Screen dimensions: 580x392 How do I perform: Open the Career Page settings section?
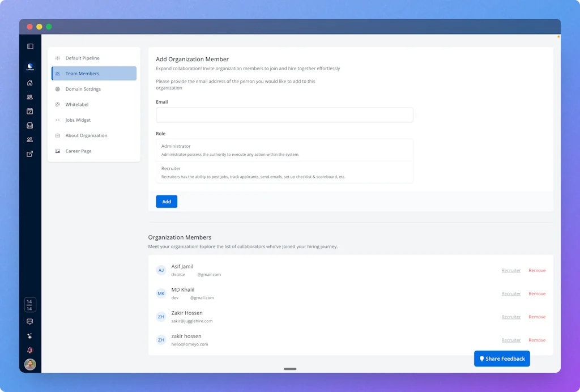tap(94, 151)
